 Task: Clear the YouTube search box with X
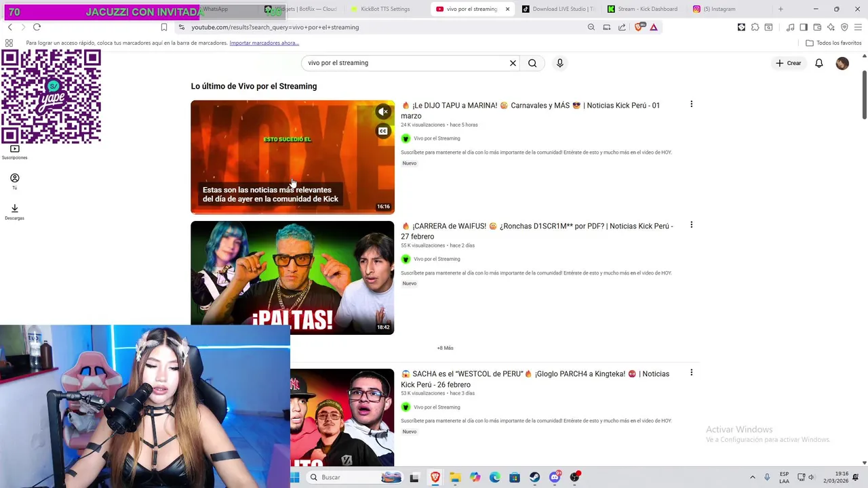[513, 63]
